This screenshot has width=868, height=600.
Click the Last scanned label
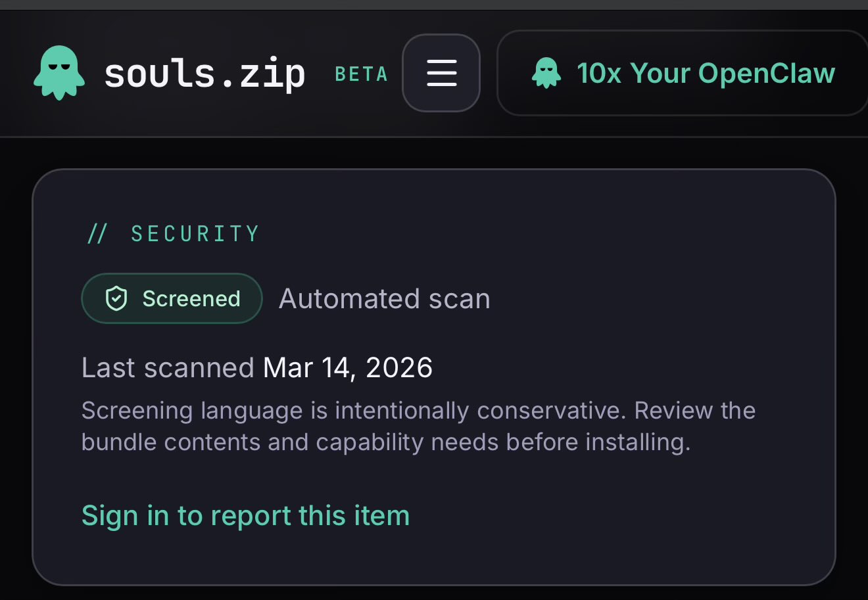pyautogui.click(x=167, y=368)
